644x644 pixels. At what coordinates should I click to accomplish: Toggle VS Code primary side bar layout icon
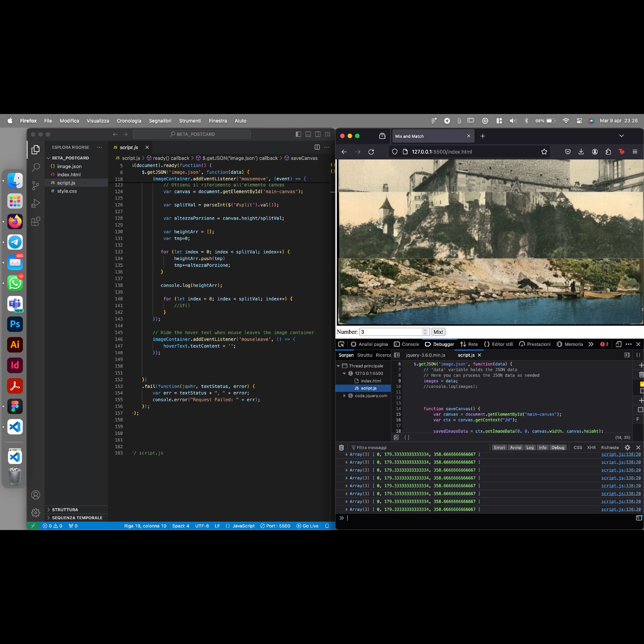pos(298,134)
